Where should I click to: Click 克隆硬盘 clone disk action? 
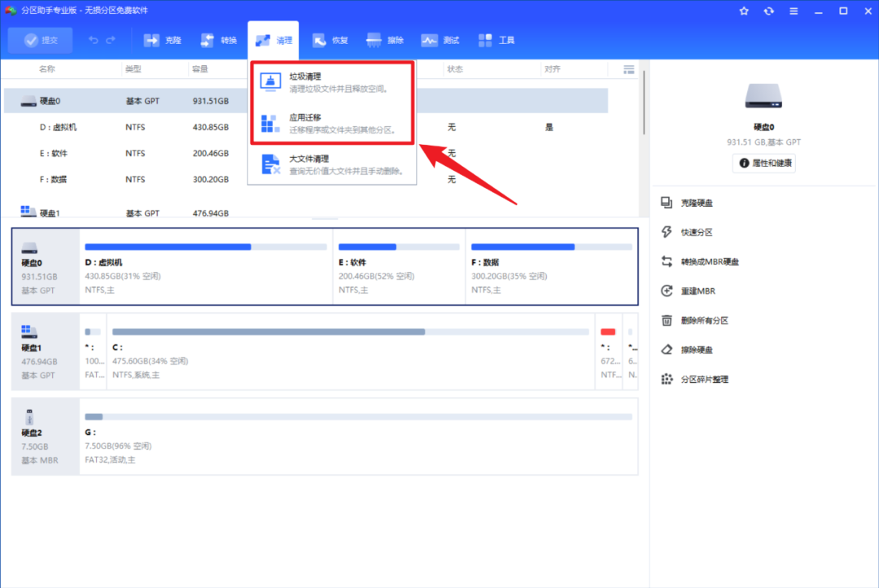tap(687, 203)
